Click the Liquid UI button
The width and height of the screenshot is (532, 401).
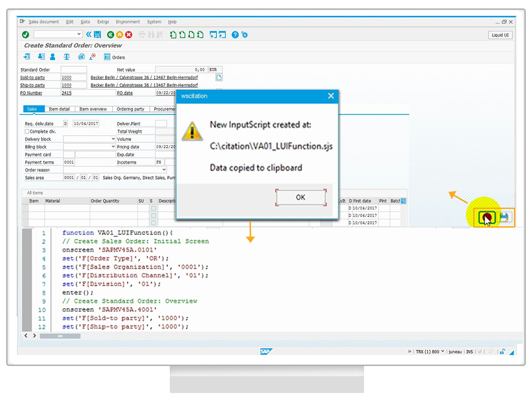[x=500, y=35]
